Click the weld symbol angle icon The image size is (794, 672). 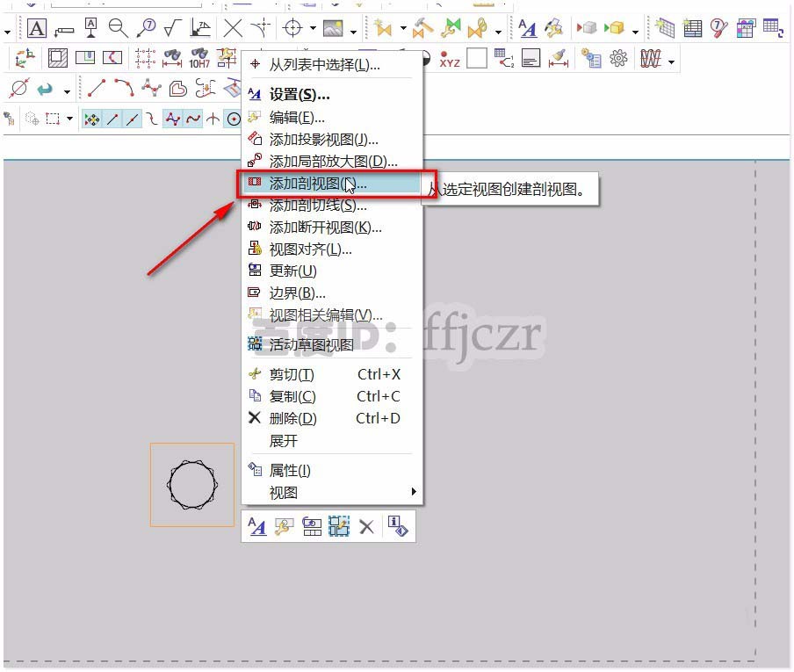(x=200, y=28)
